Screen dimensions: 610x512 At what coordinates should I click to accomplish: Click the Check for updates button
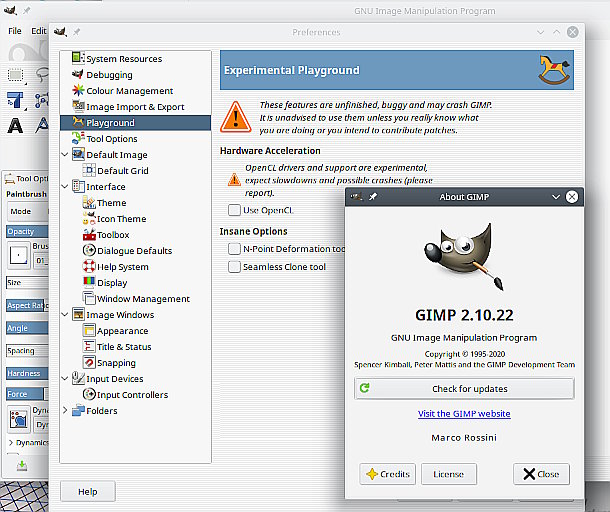[x=464, y=388]
